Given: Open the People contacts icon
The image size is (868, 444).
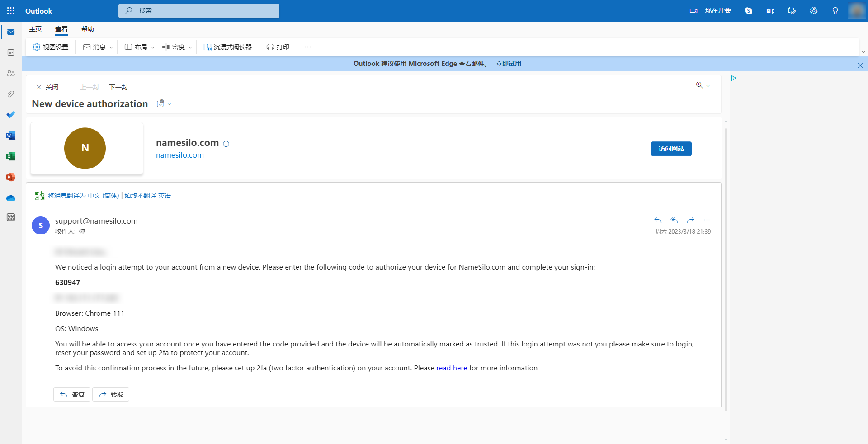Looking at the screenshot, I should tap(11, 73).
